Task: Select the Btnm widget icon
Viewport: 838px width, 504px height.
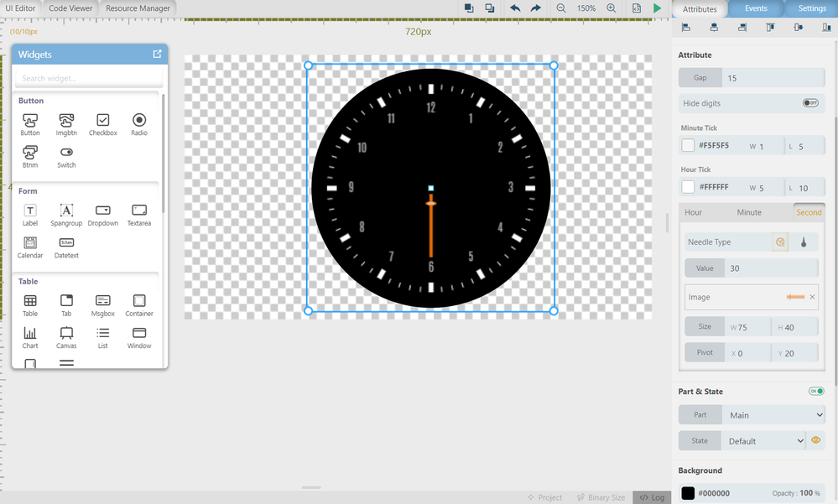Action: pos(30,153)
